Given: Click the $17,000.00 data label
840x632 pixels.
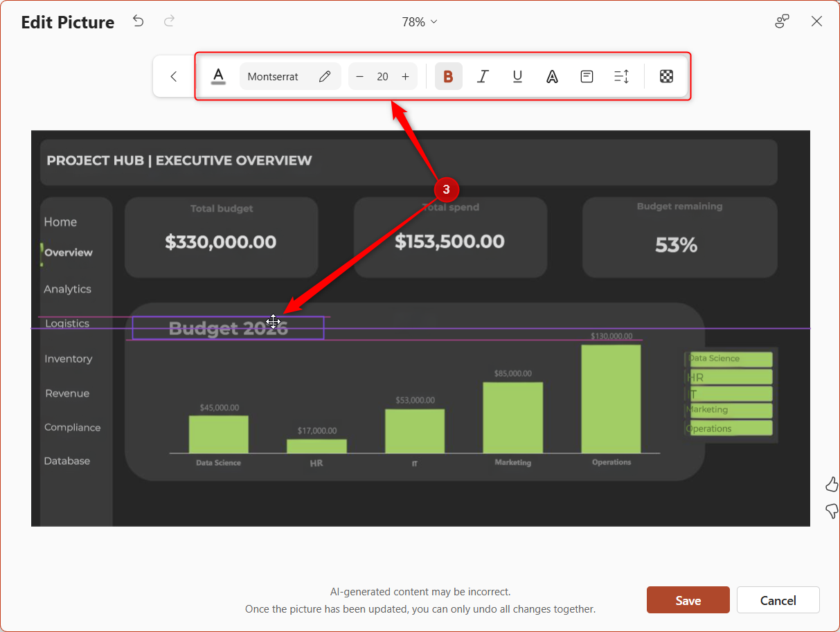Looking at the screenshot, I should (x=317, y=431).
